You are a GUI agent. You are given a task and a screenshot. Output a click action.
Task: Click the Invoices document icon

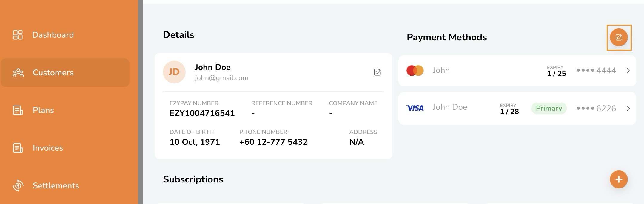tap(18, 148)
